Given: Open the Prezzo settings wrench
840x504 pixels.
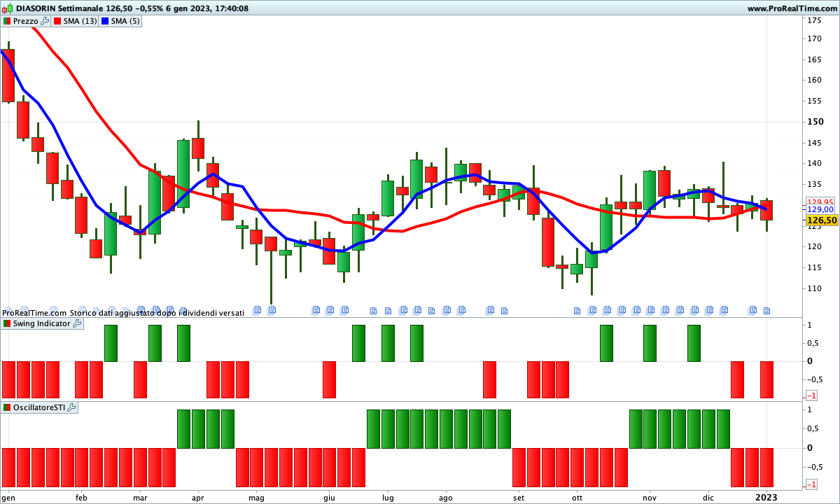Looking at the screenshot, I should 45,21.
